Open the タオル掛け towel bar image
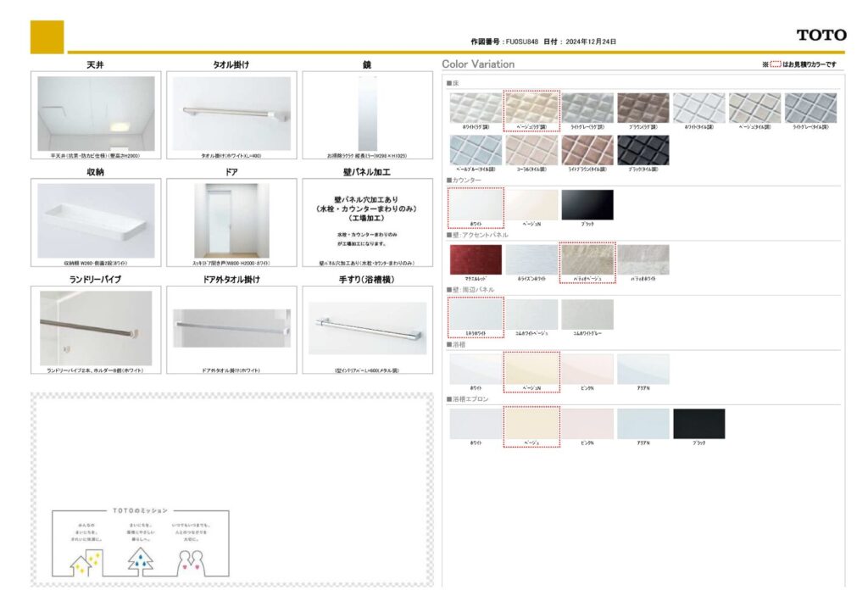Image resolution: width=868 pixels, height=601 pixels. pos(231,114)
